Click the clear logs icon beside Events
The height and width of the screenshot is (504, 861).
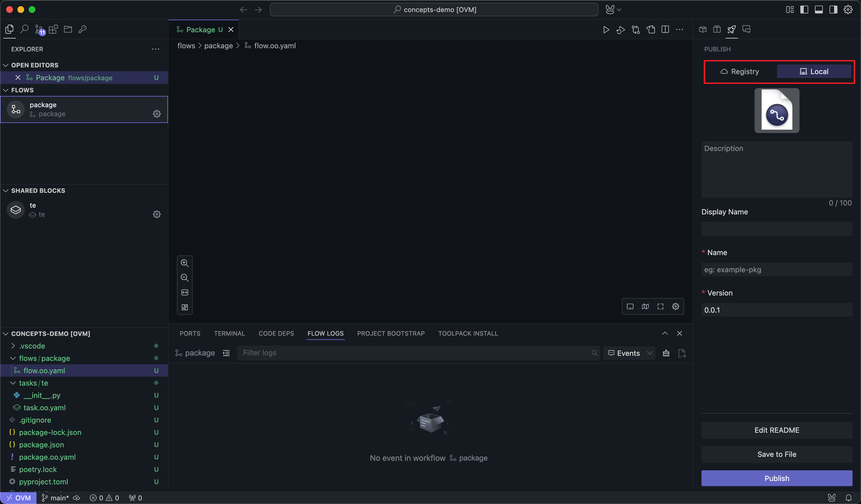pos(666,353)
